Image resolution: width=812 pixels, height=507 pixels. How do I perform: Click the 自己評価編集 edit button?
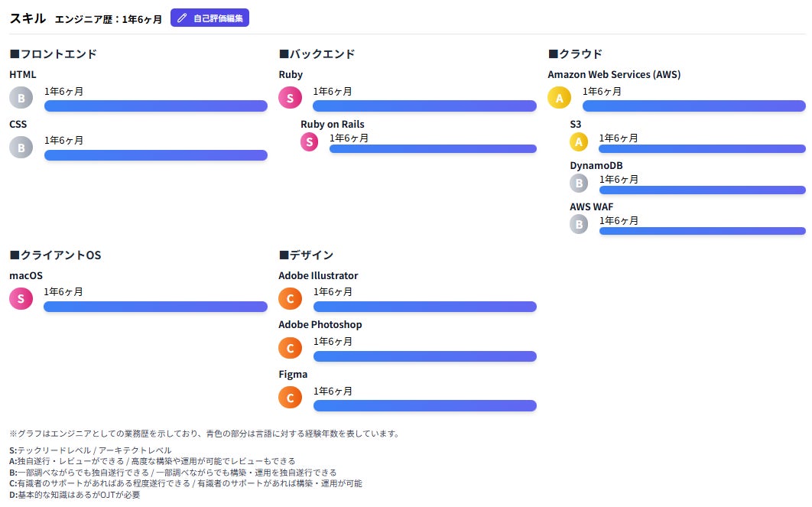coord(209,18)
